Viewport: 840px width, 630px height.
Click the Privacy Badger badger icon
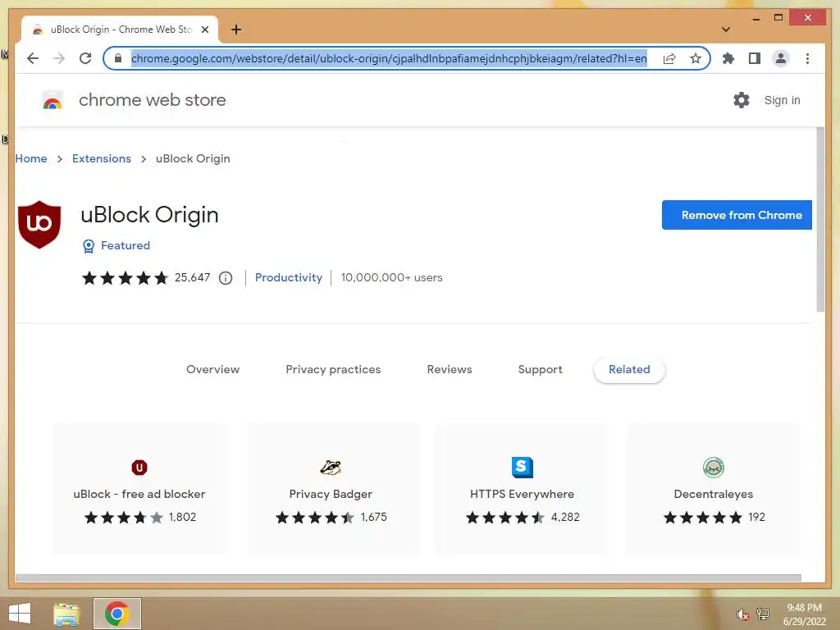point(331,468)
